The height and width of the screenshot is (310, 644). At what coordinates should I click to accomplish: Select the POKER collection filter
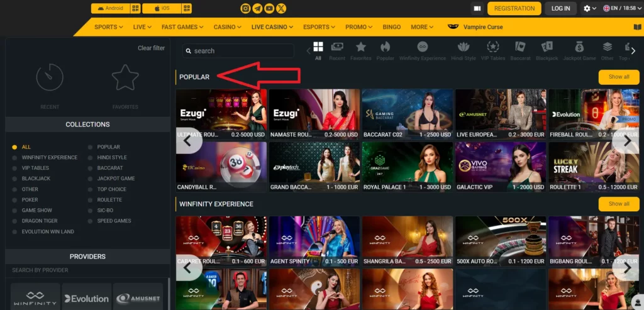pyautogui.click(x=25, y=200)
